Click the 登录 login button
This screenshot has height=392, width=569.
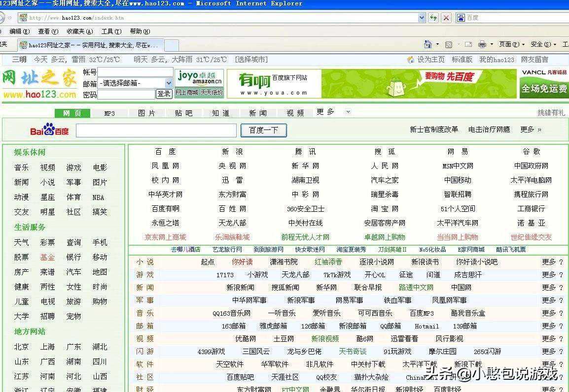point(164,94)
